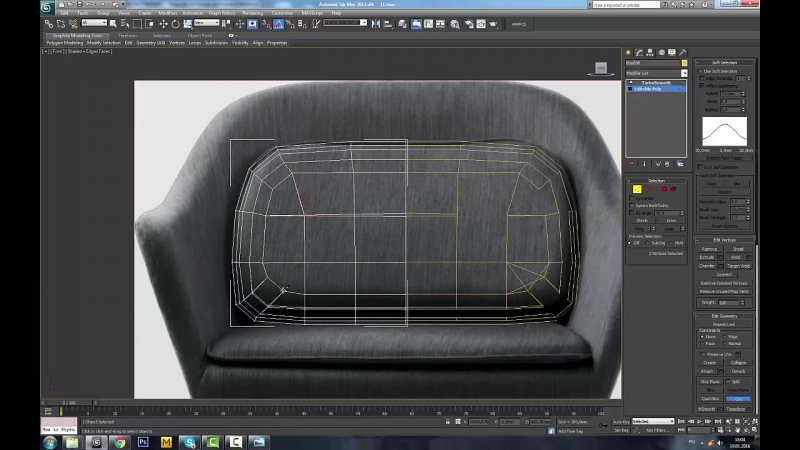Collapse the Edit Geometry rollout
The width and height of the screenshot is (800, 450).
click(x=724, y=316)
